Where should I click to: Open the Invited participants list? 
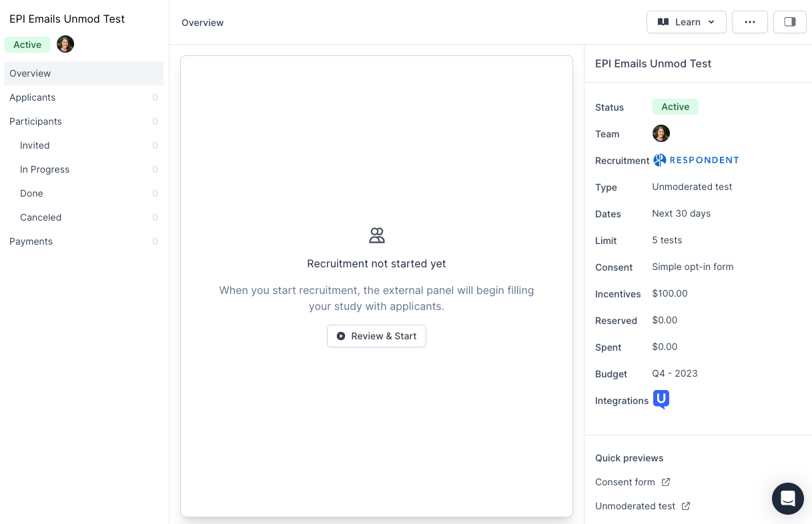(x=35, y=145)
